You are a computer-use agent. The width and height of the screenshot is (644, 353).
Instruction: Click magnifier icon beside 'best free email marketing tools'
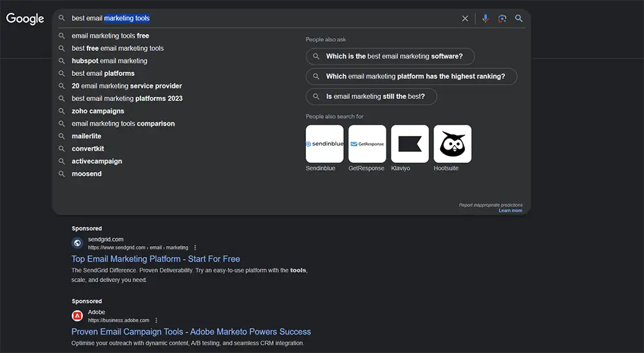click(x=62, y=48)
